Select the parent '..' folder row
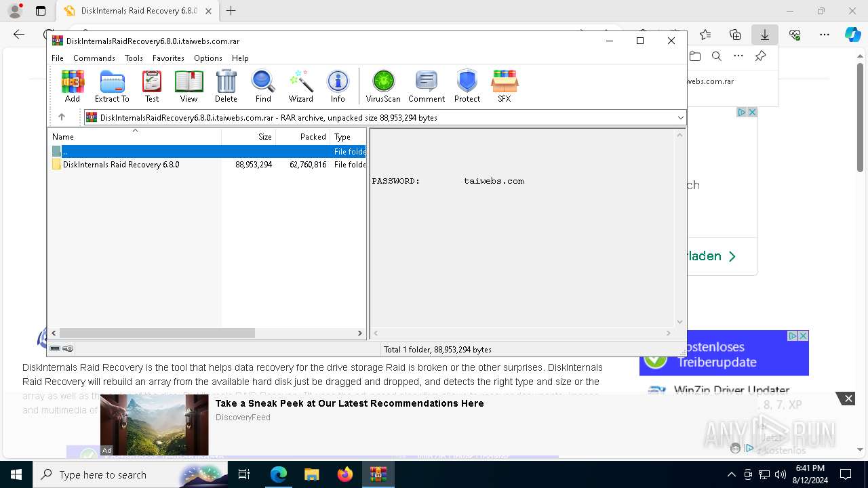 pyautogui.click(x=208, y=152)
